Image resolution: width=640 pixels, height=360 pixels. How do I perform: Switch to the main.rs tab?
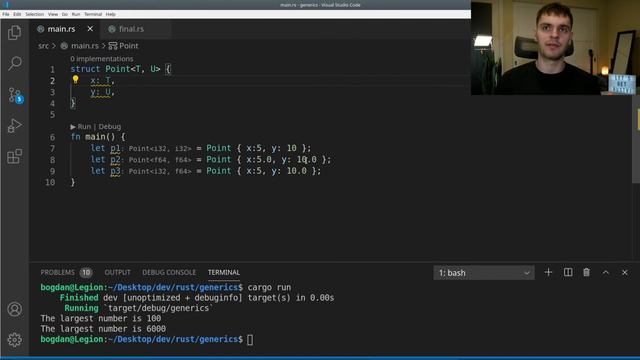pyautogui.click(x=61, y=29)
